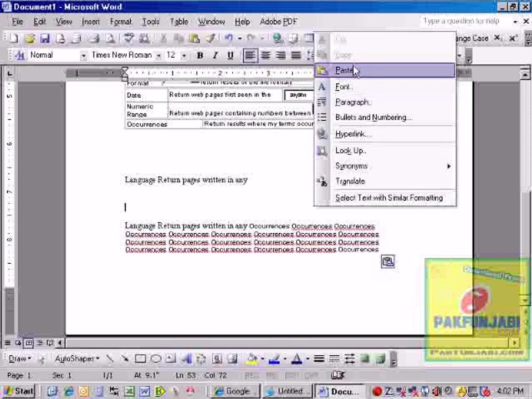Open the Font dropdown showing Times New Roman
This screenshot has height=399, width=532.
click(x=158, y=56)
